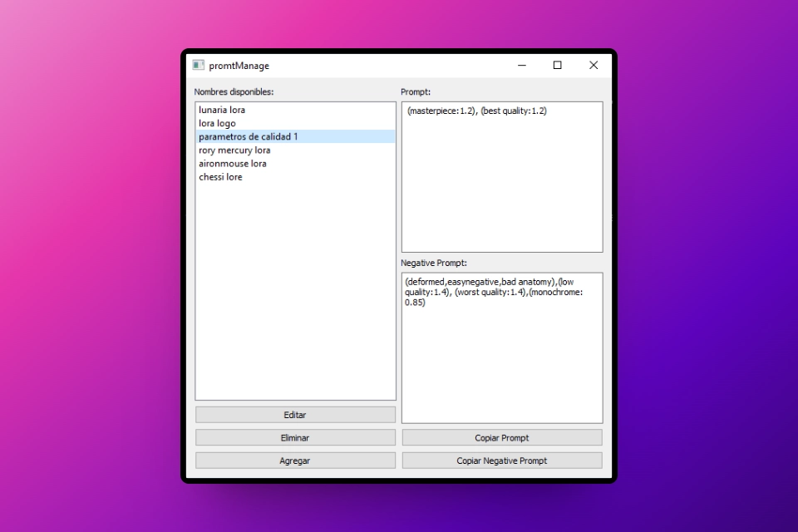This screenshot has height=532, width=798.
Task: Click the "Prompt:" label above the text box
Action: click(414, 91)
